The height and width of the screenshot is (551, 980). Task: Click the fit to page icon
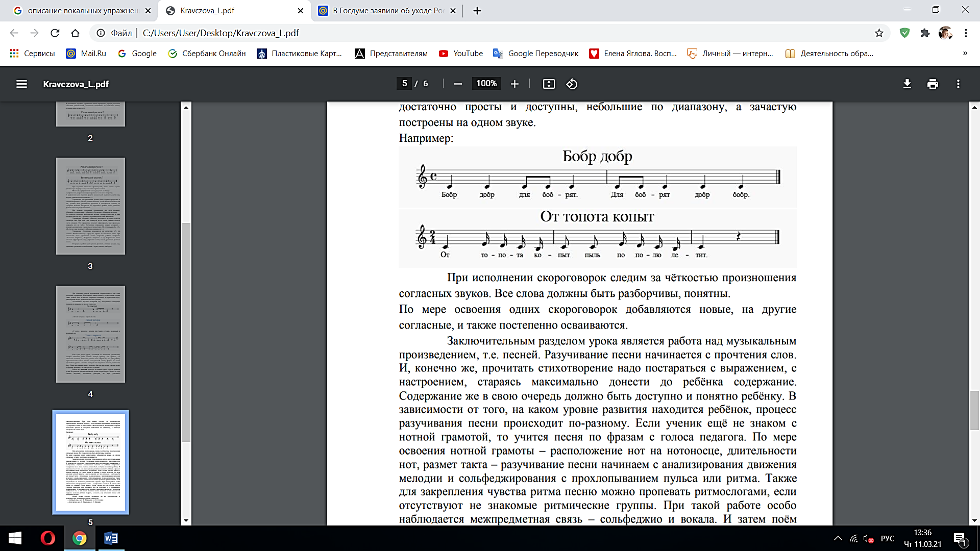[x=549, y=84]
